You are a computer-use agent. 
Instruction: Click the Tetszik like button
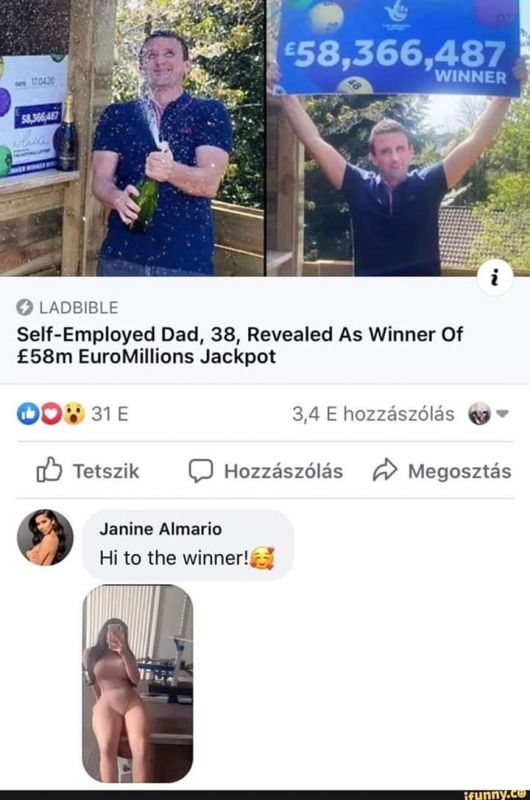[88, 470]
